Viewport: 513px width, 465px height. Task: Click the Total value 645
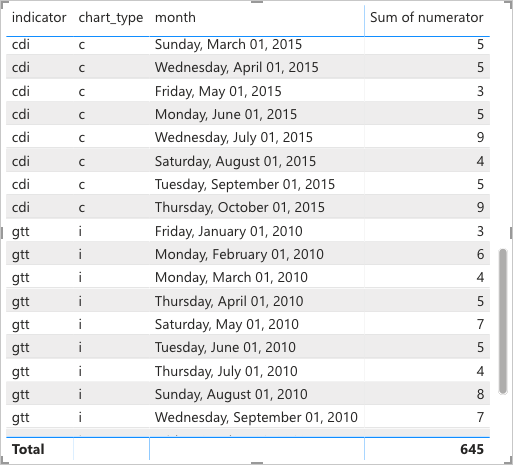pos(472,449)
